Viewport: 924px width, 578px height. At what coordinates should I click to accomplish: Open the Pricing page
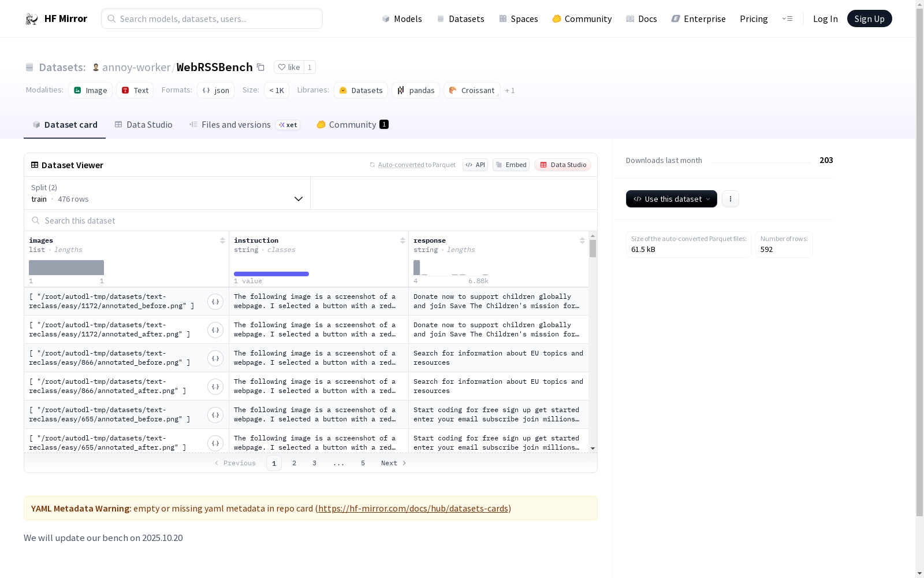pos(754,18)
